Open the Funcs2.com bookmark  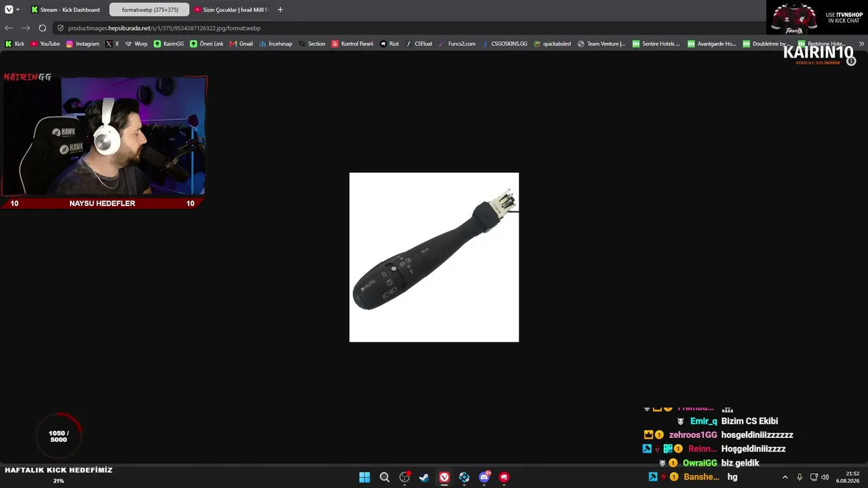458,43
